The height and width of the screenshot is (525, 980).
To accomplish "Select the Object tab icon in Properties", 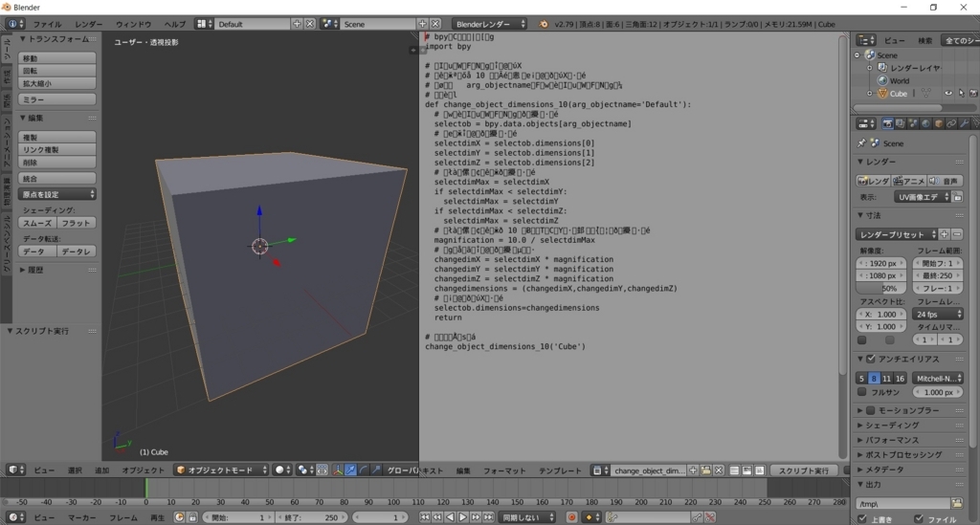I will tap(938, 123).
